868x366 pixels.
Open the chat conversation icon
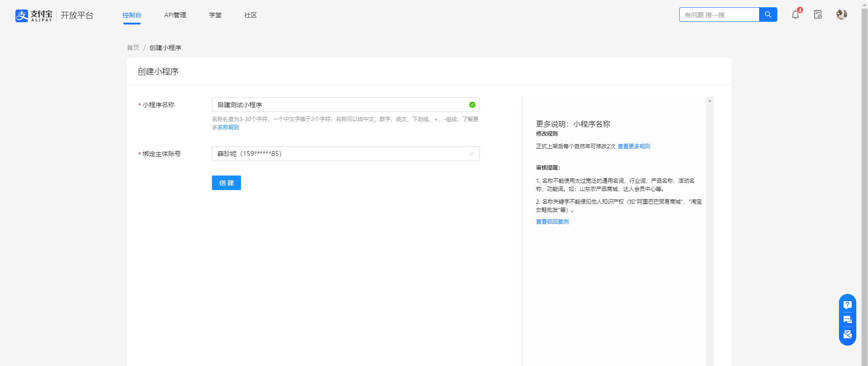[847, 320]
